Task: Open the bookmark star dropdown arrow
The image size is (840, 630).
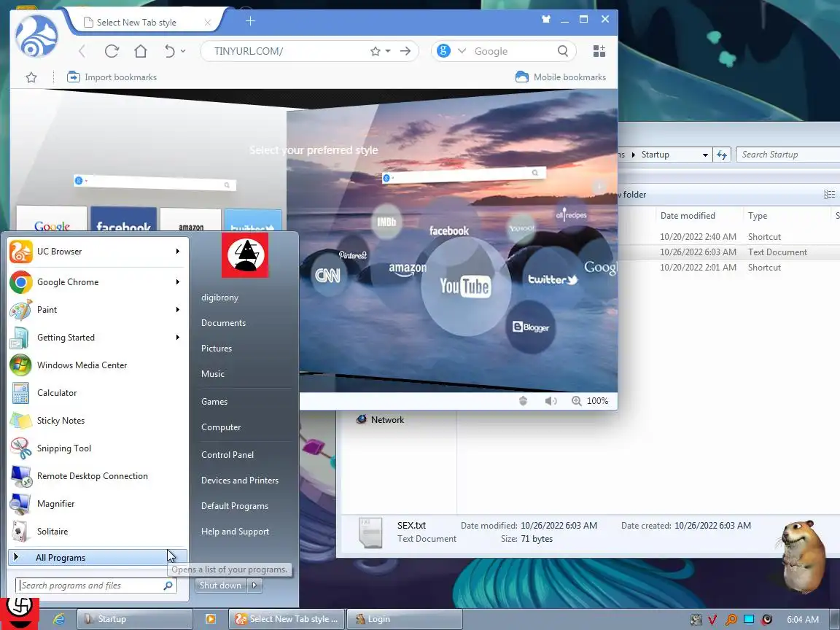Action: (x=389, y=51)
